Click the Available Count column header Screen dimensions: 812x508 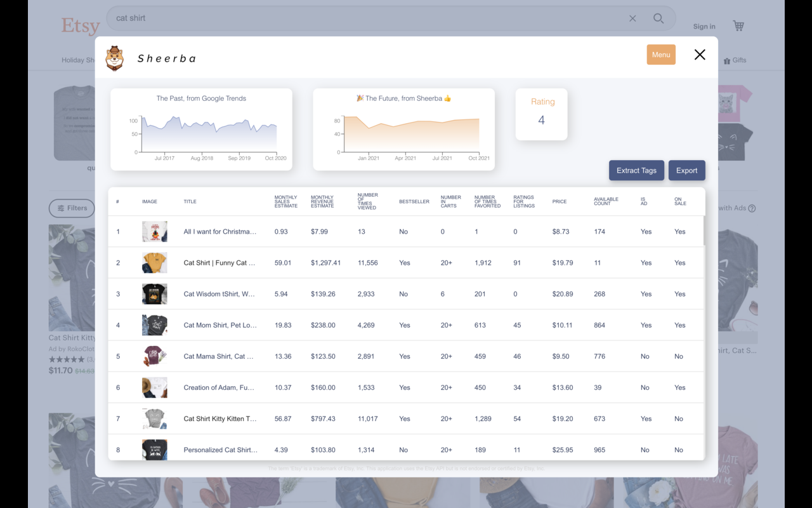[606, 202]
